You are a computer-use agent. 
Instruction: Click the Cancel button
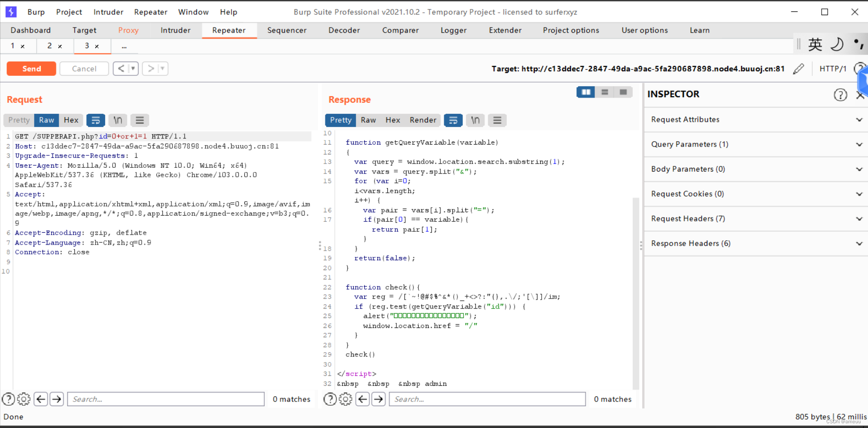point(84,69)
